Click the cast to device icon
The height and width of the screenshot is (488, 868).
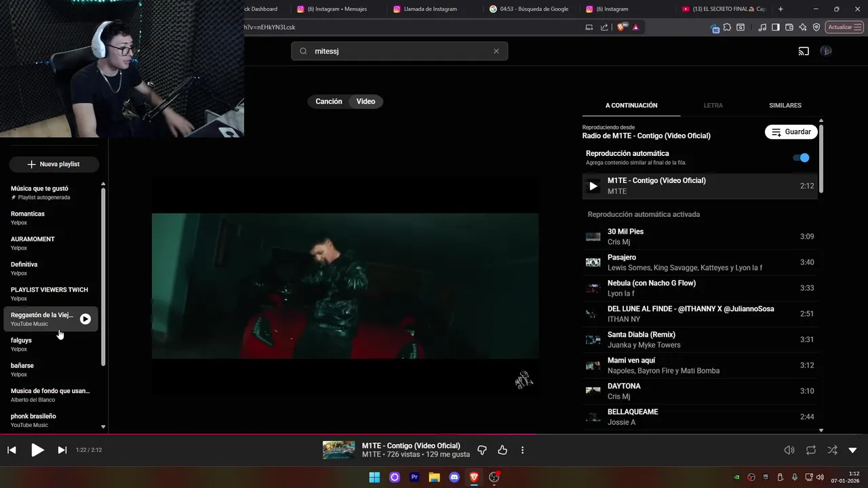tap(804, 51)
